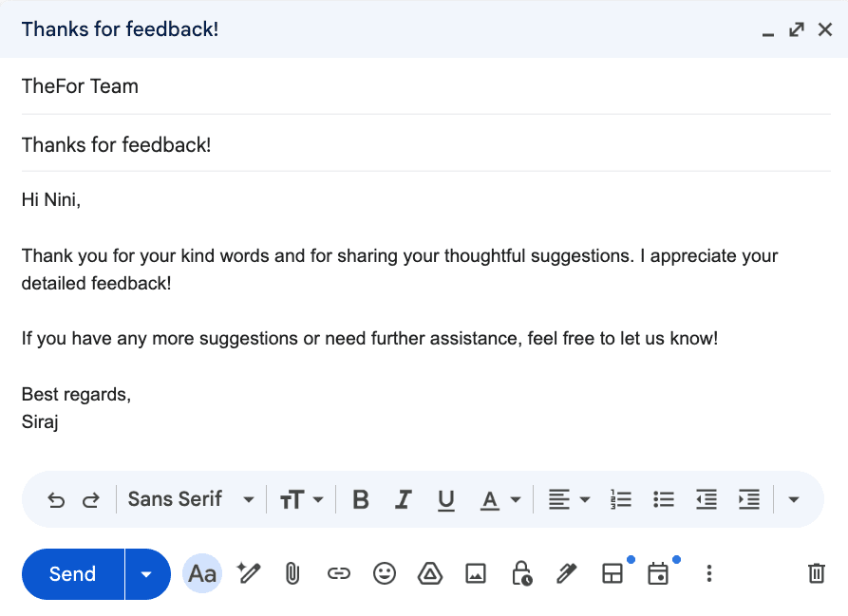Open the Sans Serif font dropdown

(191, 499)
